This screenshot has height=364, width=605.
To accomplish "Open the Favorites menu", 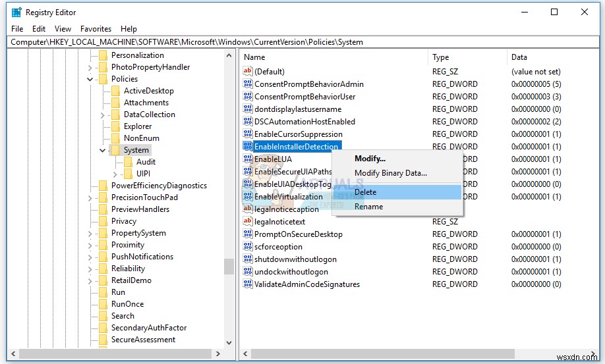I will (x=96, y=29).
